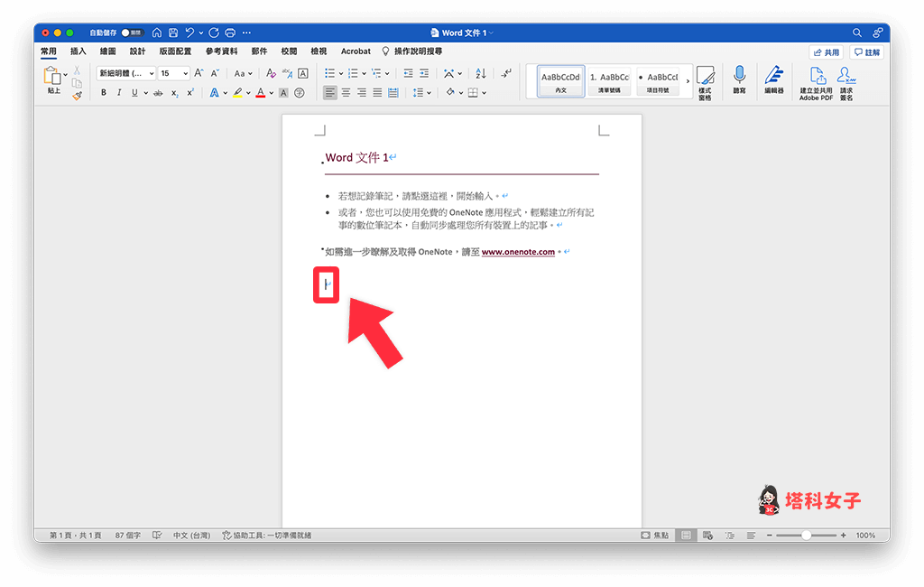
Task: Switch to the 插入 (Insert) tab
Action: [79, 51]
